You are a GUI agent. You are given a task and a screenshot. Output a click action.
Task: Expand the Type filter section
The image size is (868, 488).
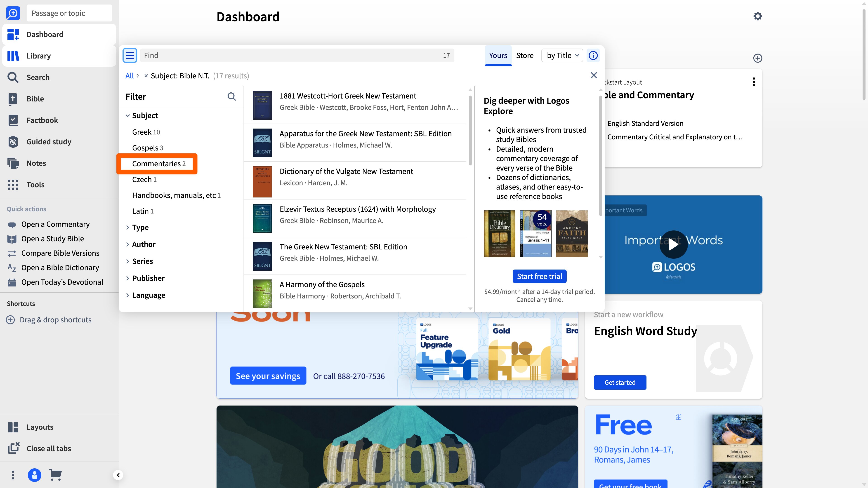click(128, 227)
